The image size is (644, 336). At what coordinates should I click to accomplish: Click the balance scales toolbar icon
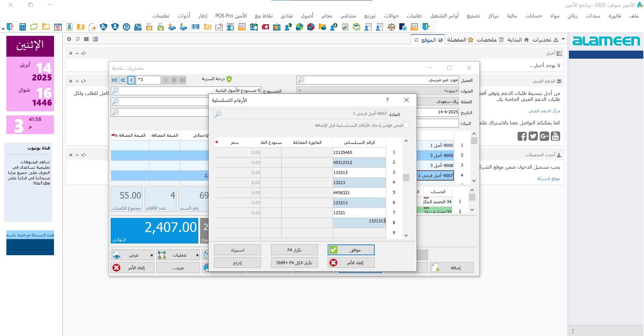(x=391, y=27)
